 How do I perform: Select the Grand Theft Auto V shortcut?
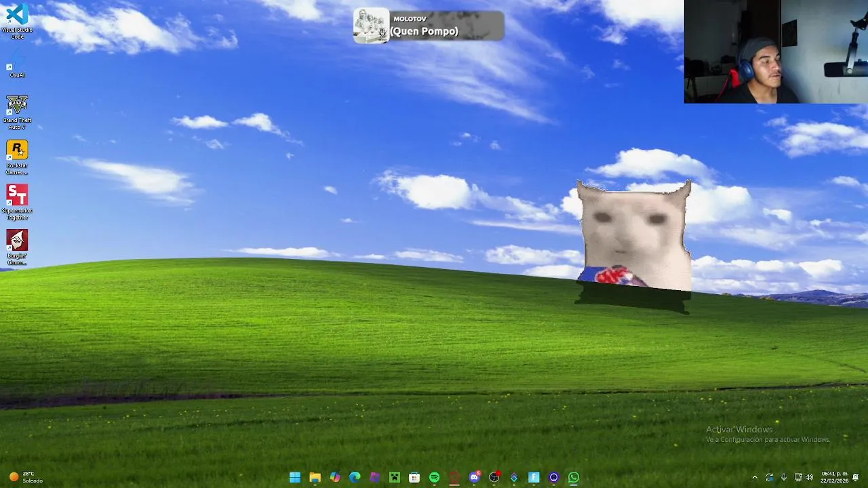pyautogui.click(x=17, y=112)
